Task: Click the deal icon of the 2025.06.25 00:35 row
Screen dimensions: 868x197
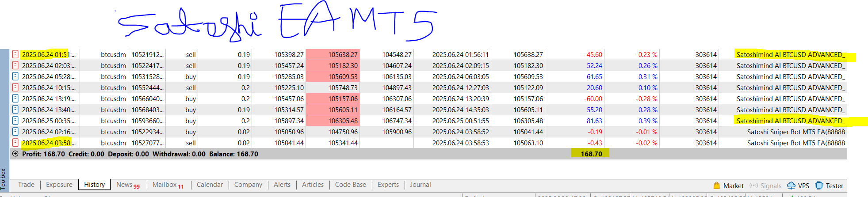Action: point(15,121)
